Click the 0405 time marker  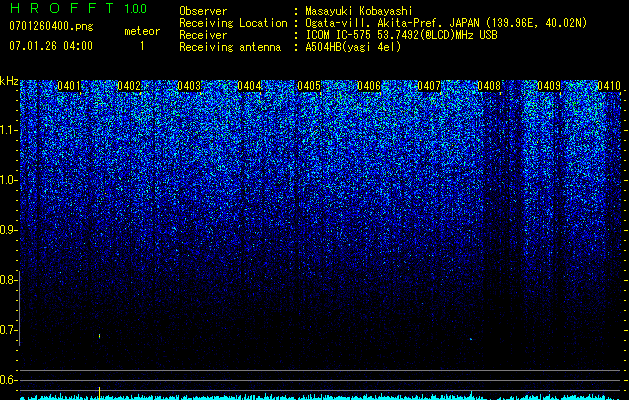point(309,86)
